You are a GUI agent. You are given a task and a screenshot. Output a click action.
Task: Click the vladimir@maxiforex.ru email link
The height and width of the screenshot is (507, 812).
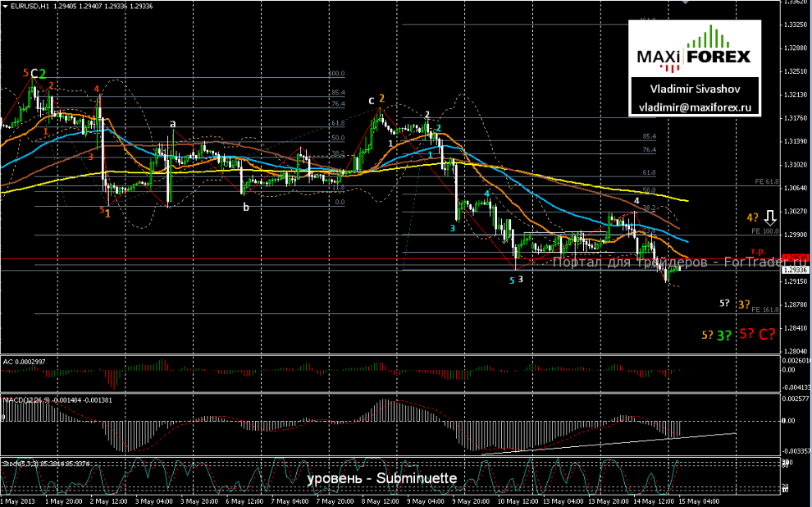(693, 106)
